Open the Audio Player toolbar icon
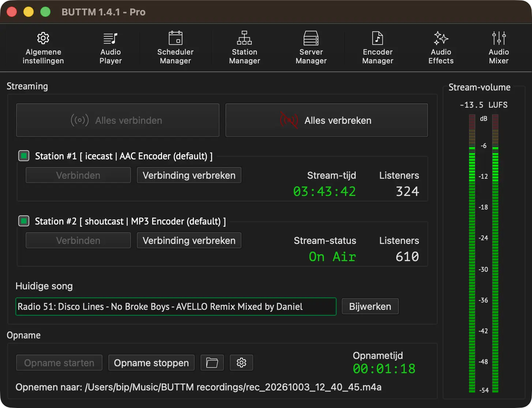Image resolution: width=532 pixels, height=408 pixels. click(x=110, y=38)
